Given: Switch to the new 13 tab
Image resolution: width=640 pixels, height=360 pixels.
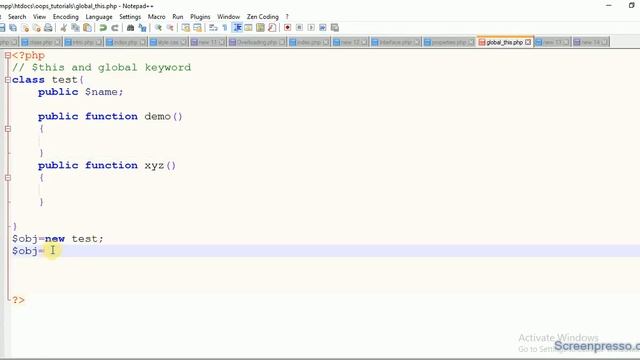Looking at the screenshot, I should pyautogui.click(x=552, y=42).
